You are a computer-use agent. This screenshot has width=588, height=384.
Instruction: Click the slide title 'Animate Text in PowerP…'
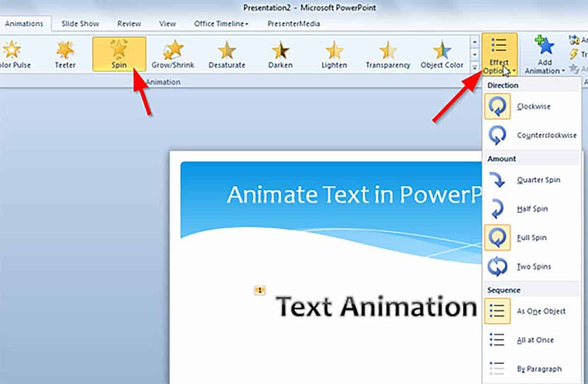pos(355,194)
